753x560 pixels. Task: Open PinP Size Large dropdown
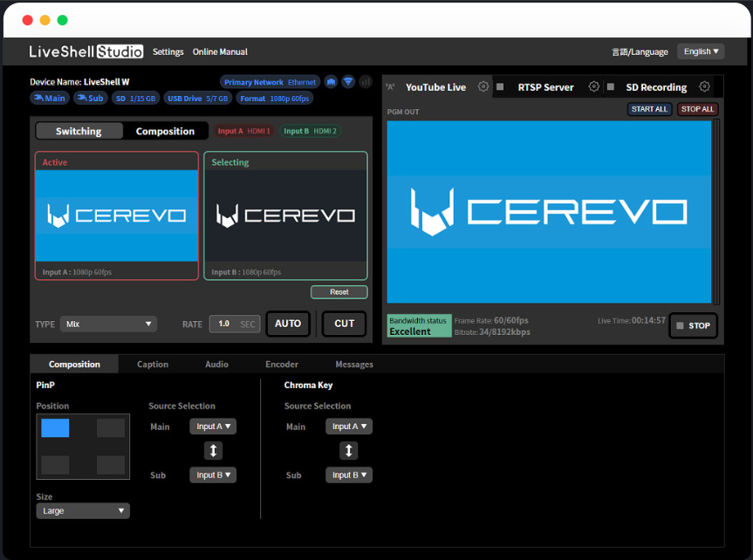coord(83,510)
